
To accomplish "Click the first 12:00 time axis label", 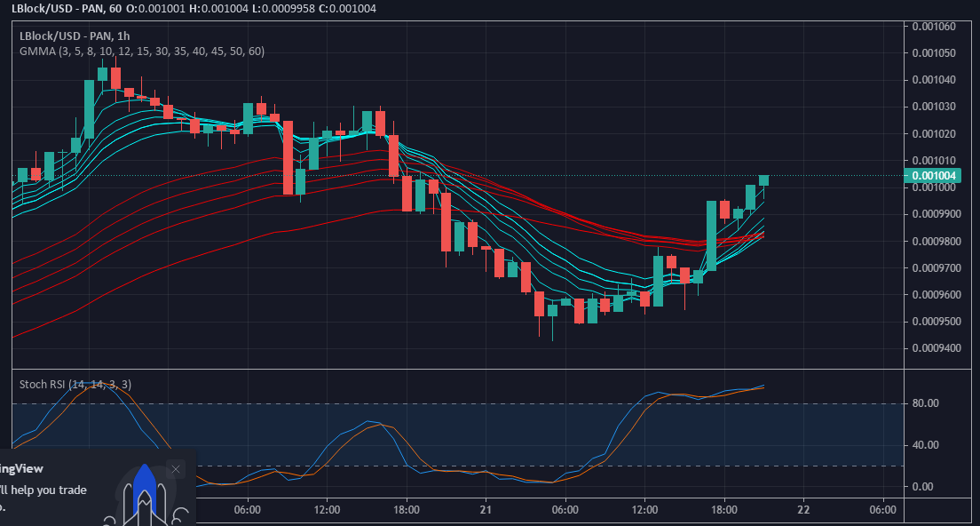I will coord(327,510).
